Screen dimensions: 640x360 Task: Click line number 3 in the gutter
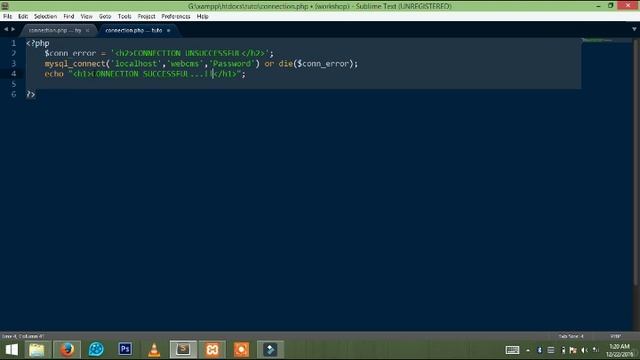pyautogui.click(x=13, y=63)
